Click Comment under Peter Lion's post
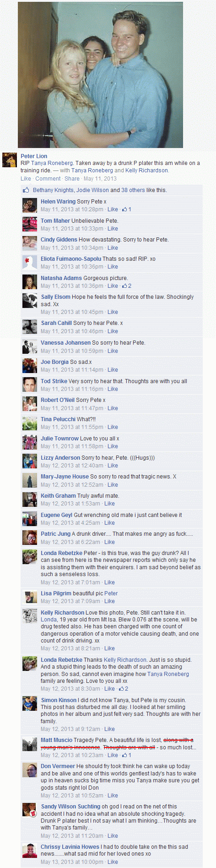The width and height of the screenshot is (216, 868). 48,179
